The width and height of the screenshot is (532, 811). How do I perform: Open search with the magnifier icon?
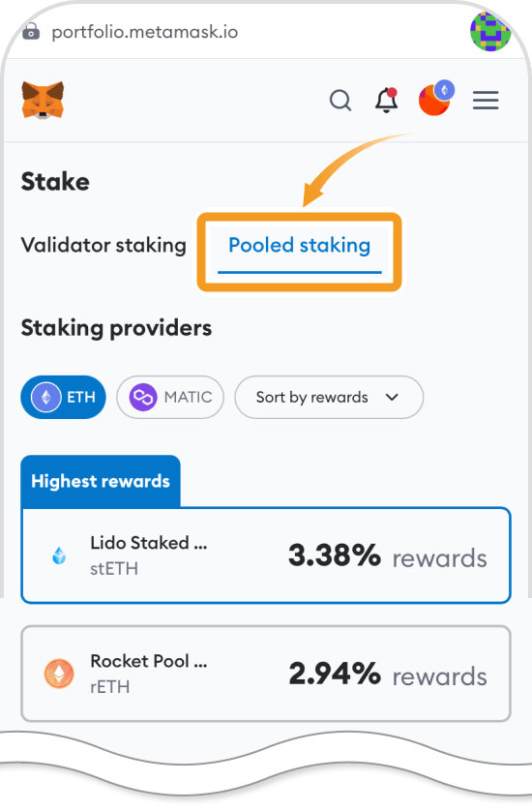340,101
